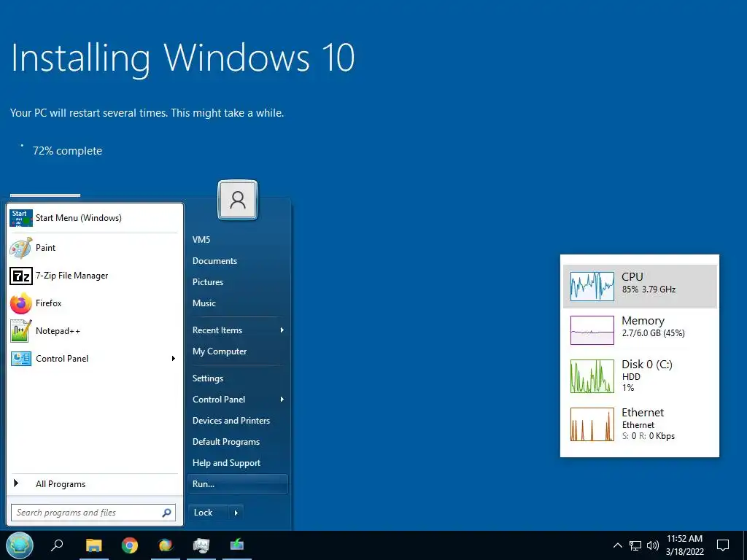The width and height of the screenshot is (747, 560).
Task: Click the search magnifier in search box
Action: (x=166, y=513)
